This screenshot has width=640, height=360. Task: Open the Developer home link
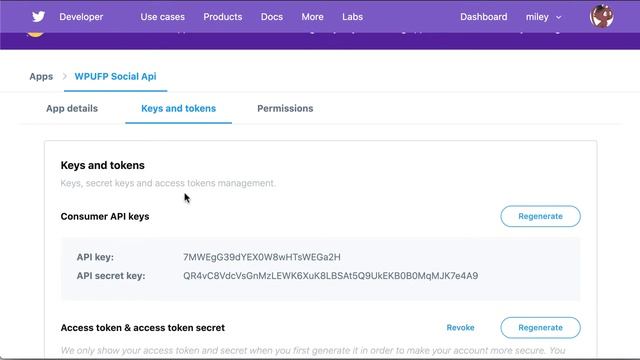tap(81, 17)
